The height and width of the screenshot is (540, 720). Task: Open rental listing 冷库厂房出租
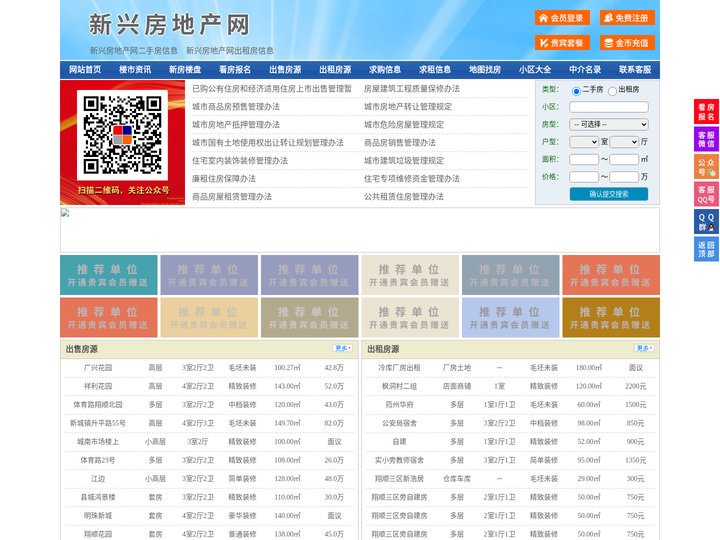(x=399, y=368)
